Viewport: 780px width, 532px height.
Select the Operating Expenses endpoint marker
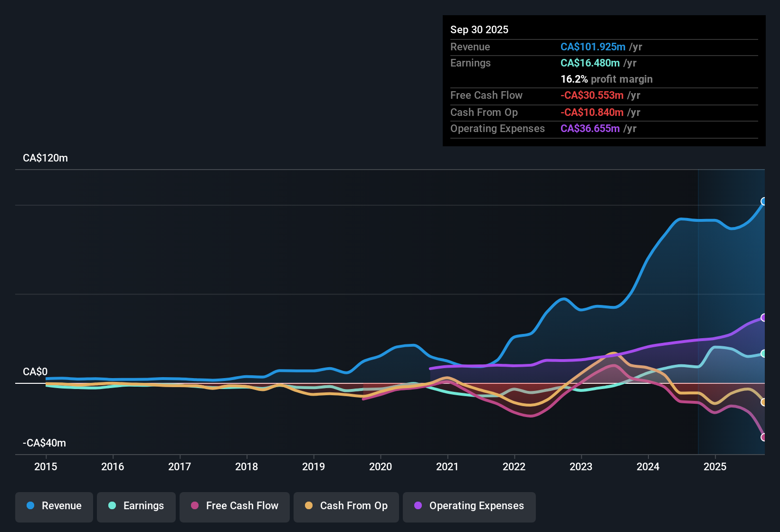[763, 317]
